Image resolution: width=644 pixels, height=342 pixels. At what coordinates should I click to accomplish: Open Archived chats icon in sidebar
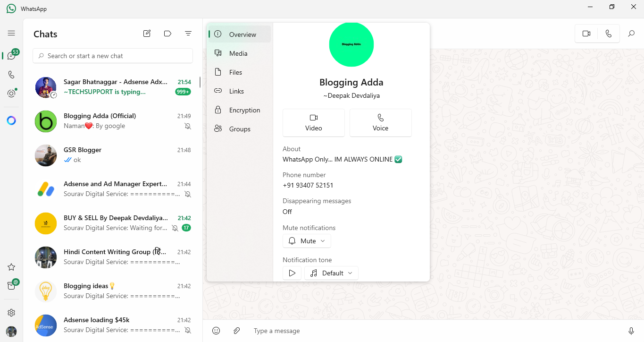pos(11,285)
